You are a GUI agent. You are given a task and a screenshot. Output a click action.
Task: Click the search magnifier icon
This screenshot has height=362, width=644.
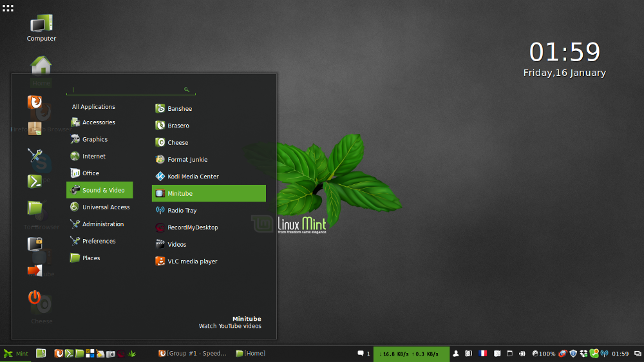point(187,89)
